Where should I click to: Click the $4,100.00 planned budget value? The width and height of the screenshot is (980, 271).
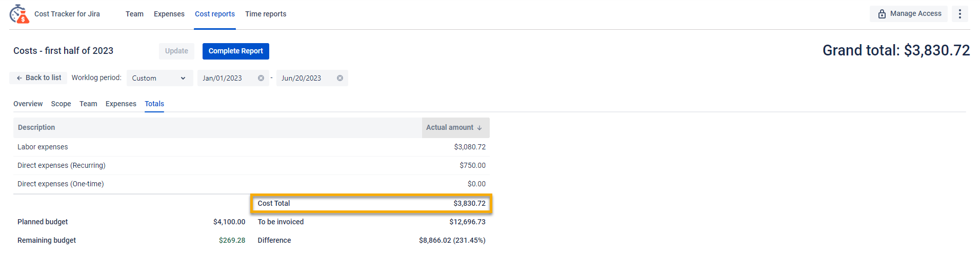(x=229, y=222)
